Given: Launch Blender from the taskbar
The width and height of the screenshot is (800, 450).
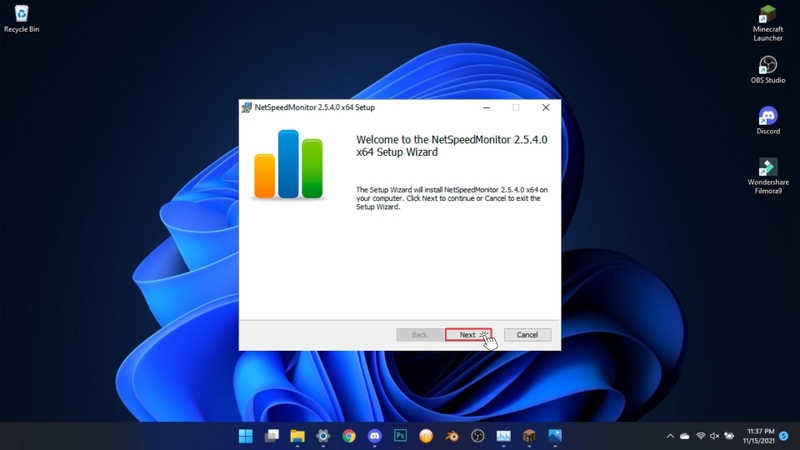Looking at the screenshot, I should point(452,436).
